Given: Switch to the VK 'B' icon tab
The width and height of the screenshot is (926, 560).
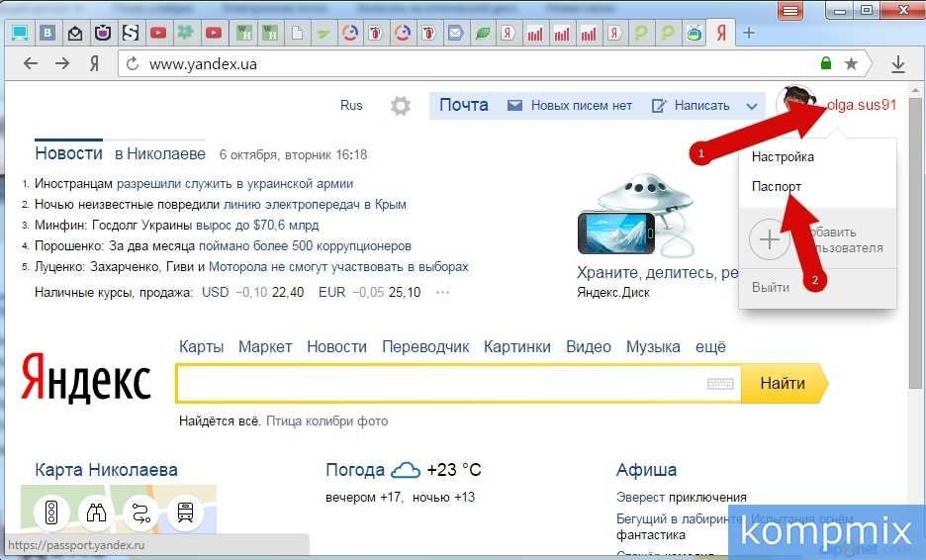Looking at the screenshot, I should point(47,33).
